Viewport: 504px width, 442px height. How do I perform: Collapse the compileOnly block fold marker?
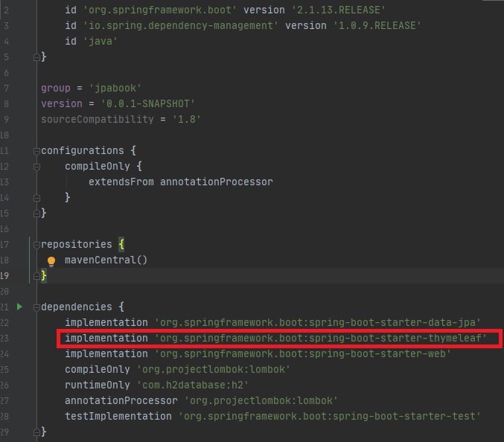pyautogui.click(x=36, y=167)
